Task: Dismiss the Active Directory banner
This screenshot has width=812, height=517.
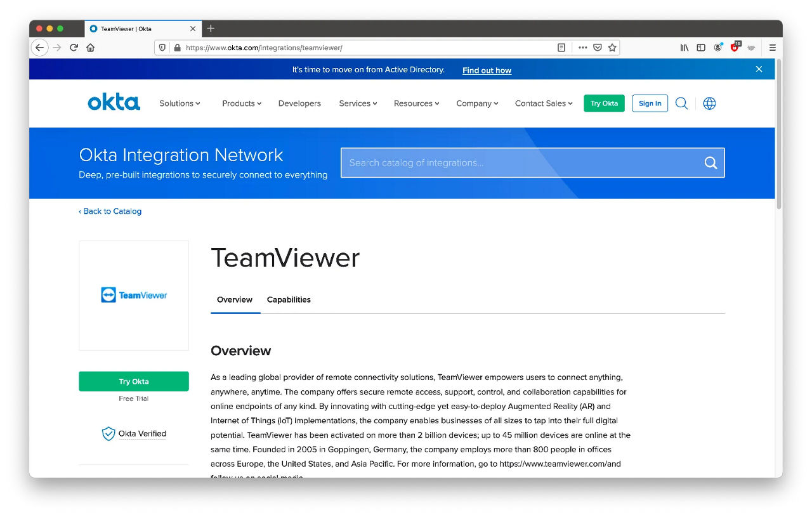Action: pos(759,69)
